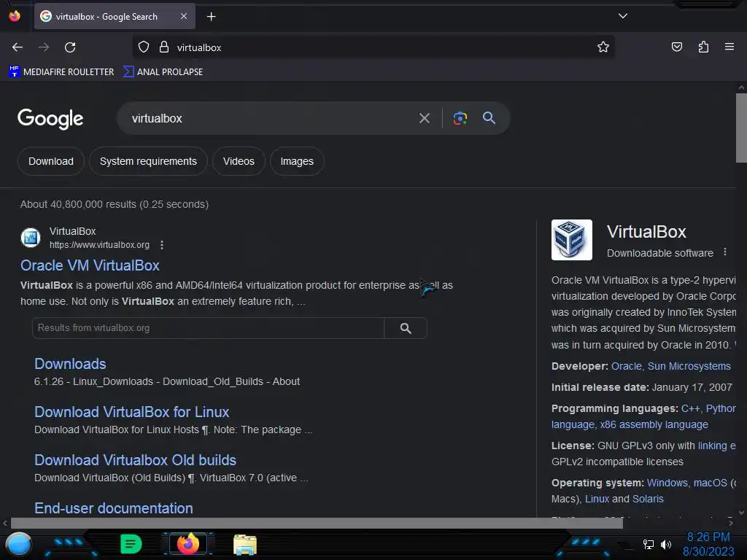Switch to Images results
747x560 pixels.
(297, 161)
